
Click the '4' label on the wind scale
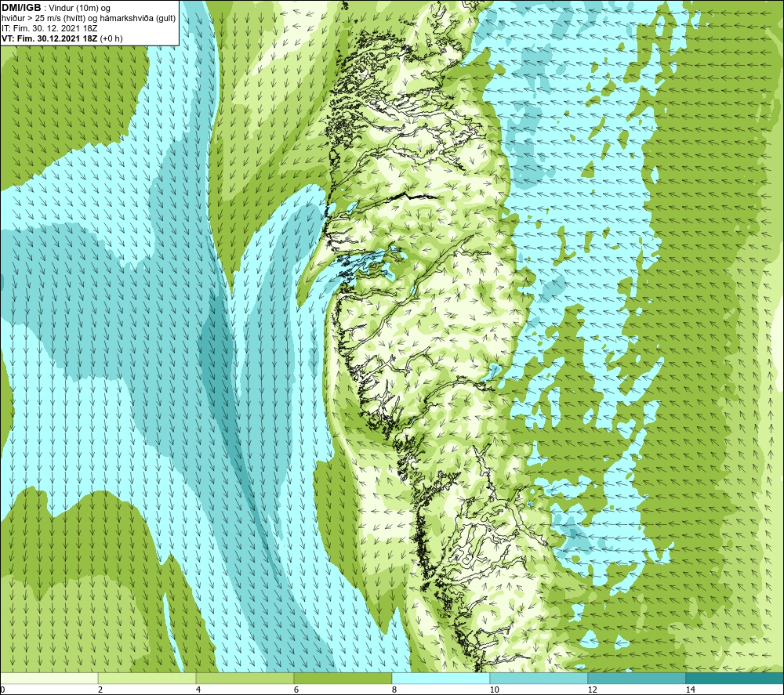pos(198,690)
